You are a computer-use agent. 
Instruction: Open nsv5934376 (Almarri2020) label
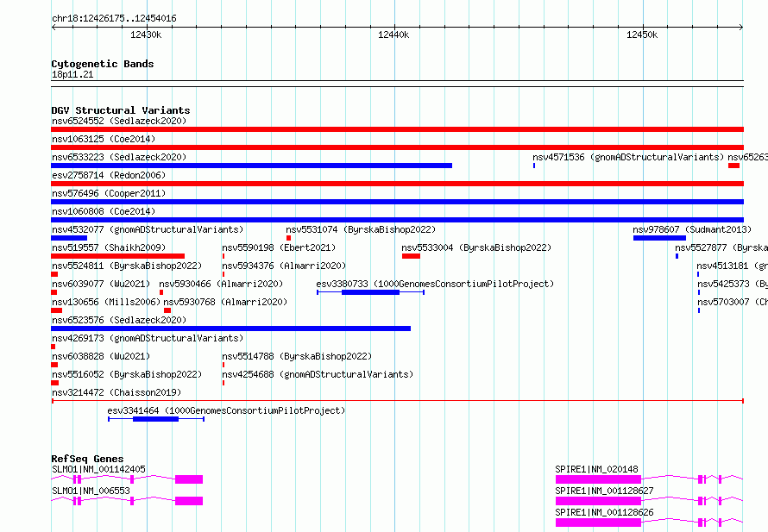pos(284,266)
